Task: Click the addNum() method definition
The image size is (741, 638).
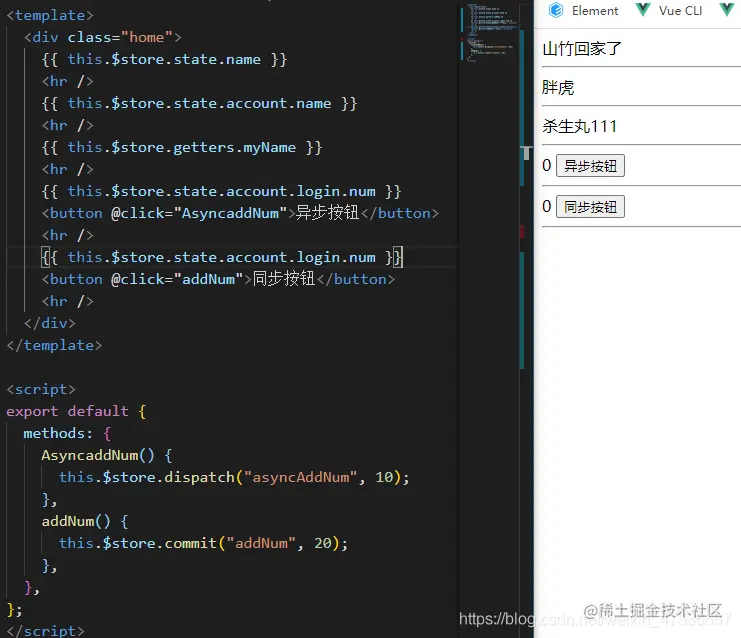Action: click(x=85, y=521)
